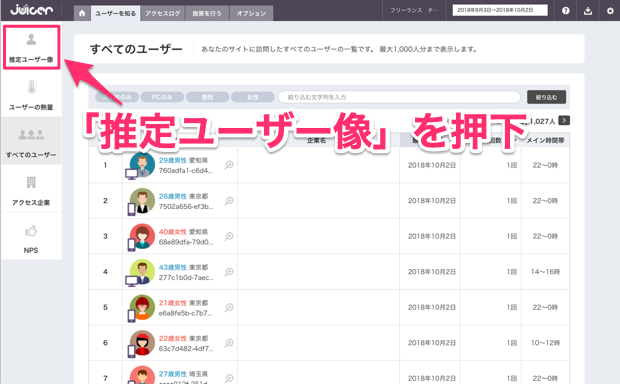Open NPS thumbs-up item
Screen dimensions: 620x384
(31, 238)
